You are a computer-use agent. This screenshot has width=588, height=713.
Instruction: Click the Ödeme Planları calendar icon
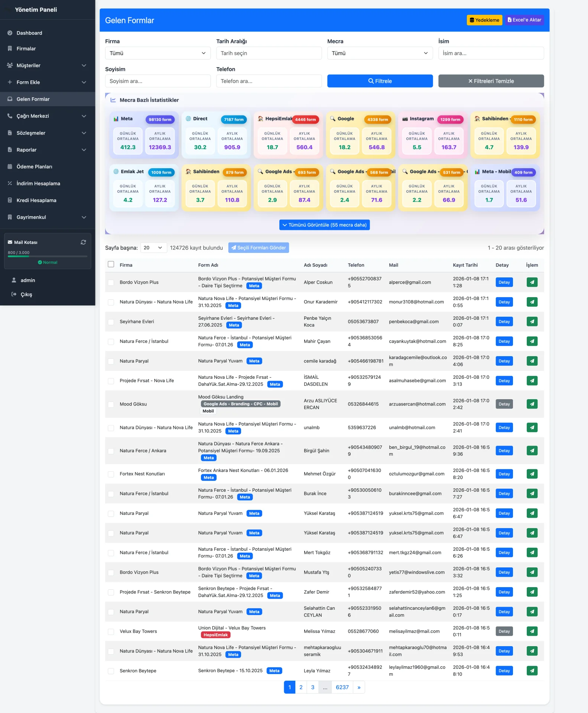[x=10, y=167]
